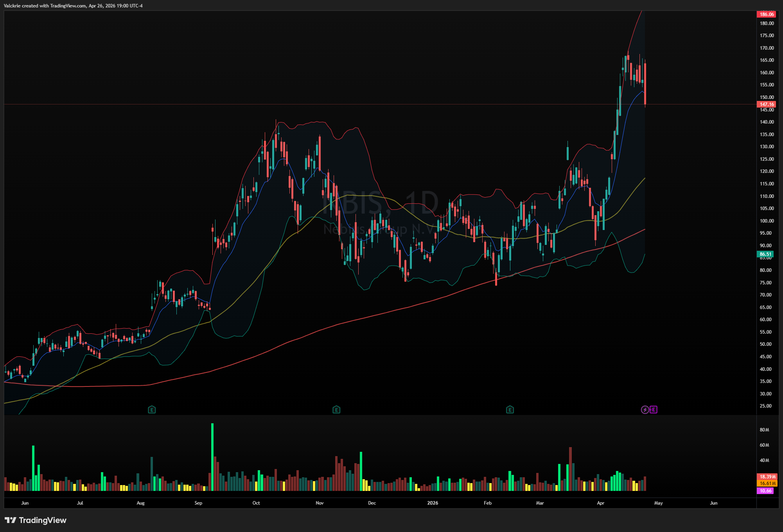Click the 2026 label on time axis
Image resolution: width=783 pixels, height=532 pixels.
click(433, 503)
